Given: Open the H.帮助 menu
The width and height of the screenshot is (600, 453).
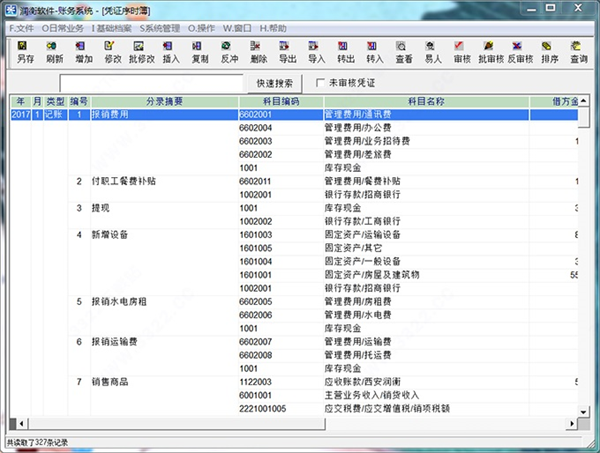Looking at the screenshot, I should pyautogui.click(x=273, y=28).
